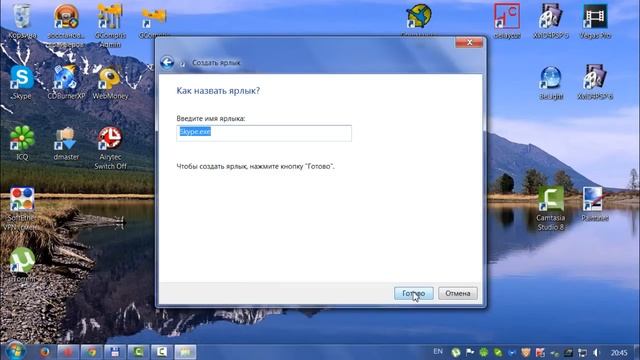Select the uTorrent desktop shortcut

(22, 264)
